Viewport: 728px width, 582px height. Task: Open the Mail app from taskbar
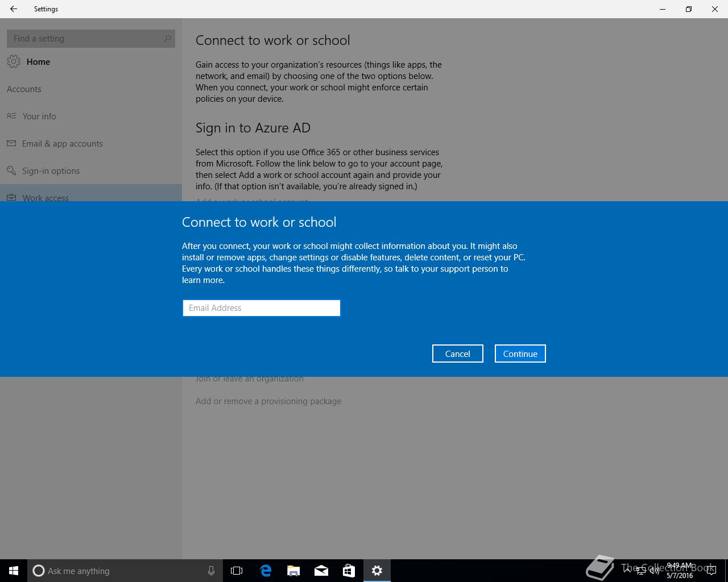tap(321, 571)
